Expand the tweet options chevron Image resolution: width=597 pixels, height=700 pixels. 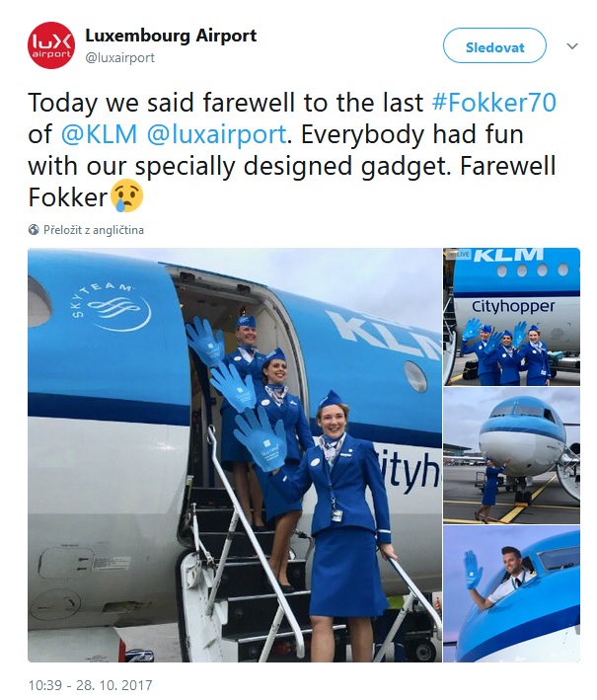pos(572,46)
